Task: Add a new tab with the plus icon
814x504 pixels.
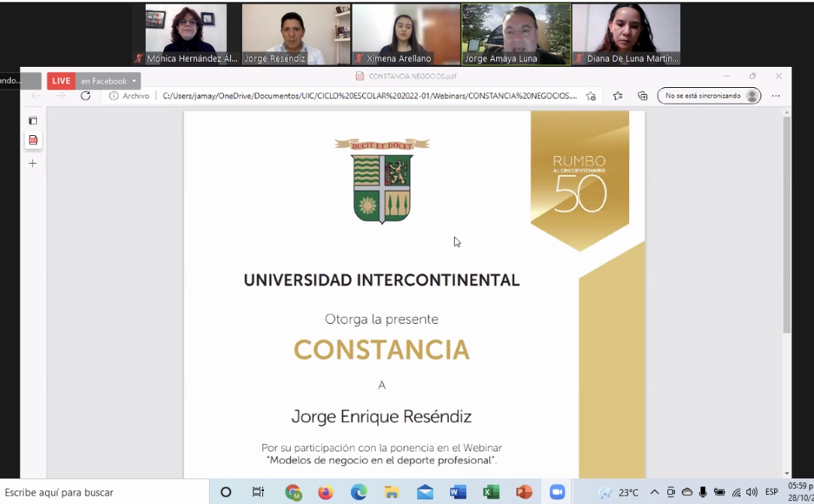Action: 33,164
